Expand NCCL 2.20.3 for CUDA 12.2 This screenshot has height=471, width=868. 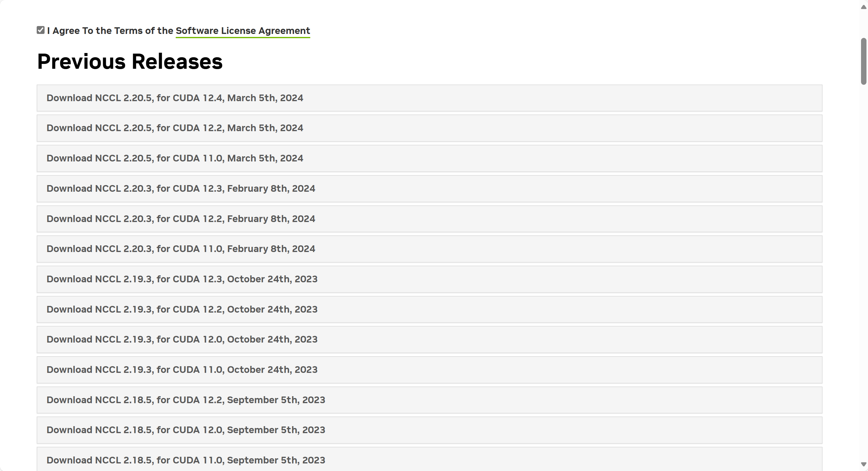click(x=181, y=219)
